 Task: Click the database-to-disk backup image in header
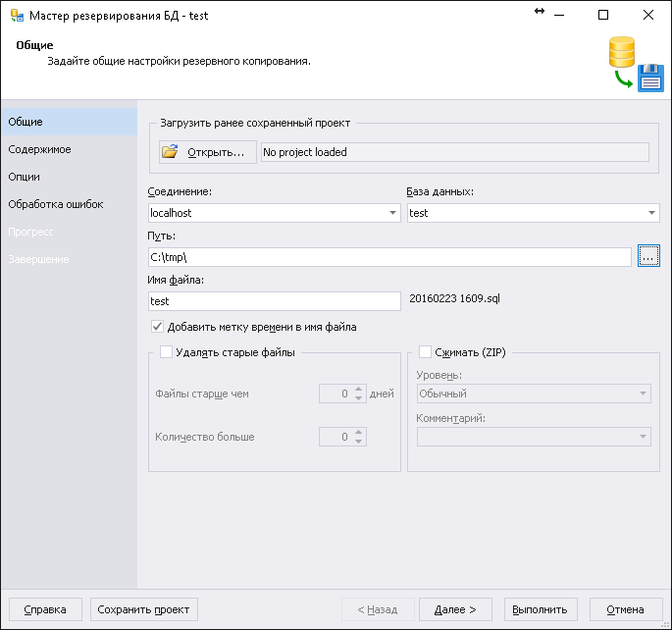pyautogui.click(x=636, y=64)
